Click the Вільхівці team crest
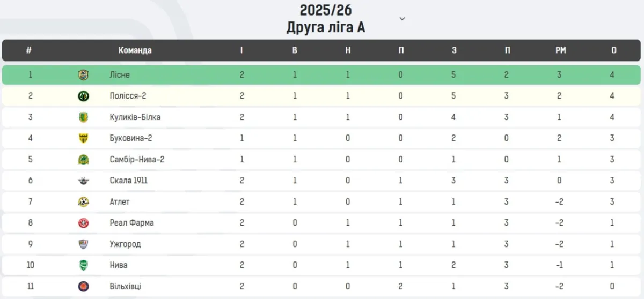This screenshot has width=644, height=299. pos(84,287)
